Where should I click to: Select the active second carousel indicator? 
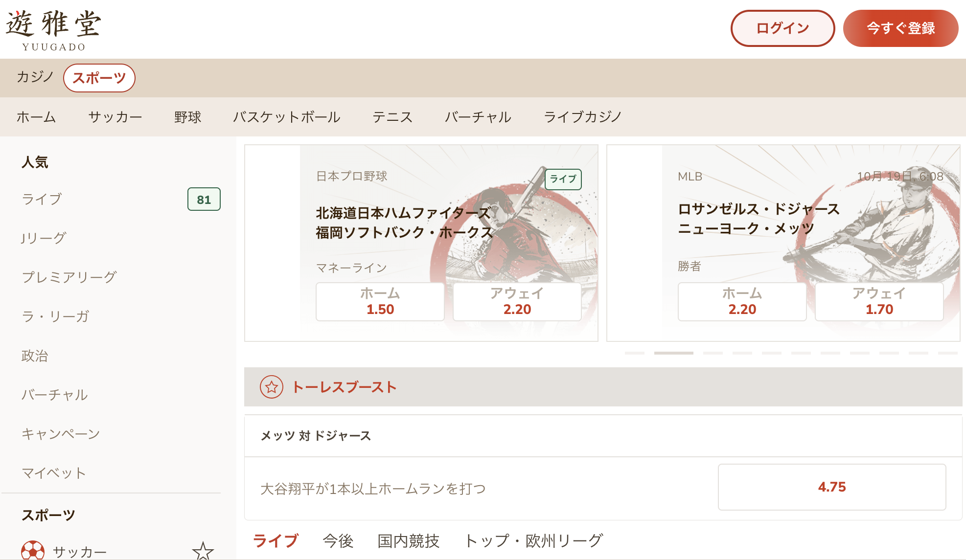pyautogui.click(x=674, y=353)
